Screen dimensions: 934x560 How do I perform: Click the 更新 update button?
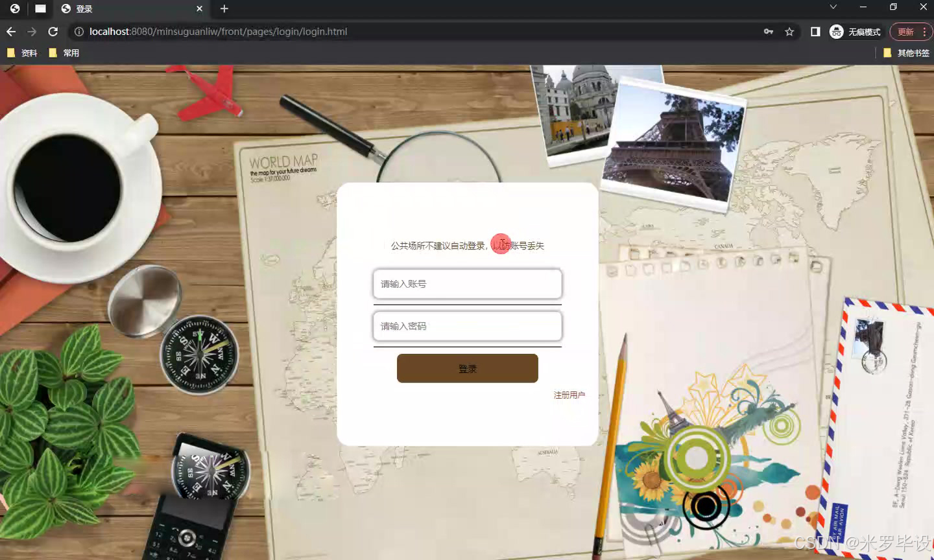911,32
